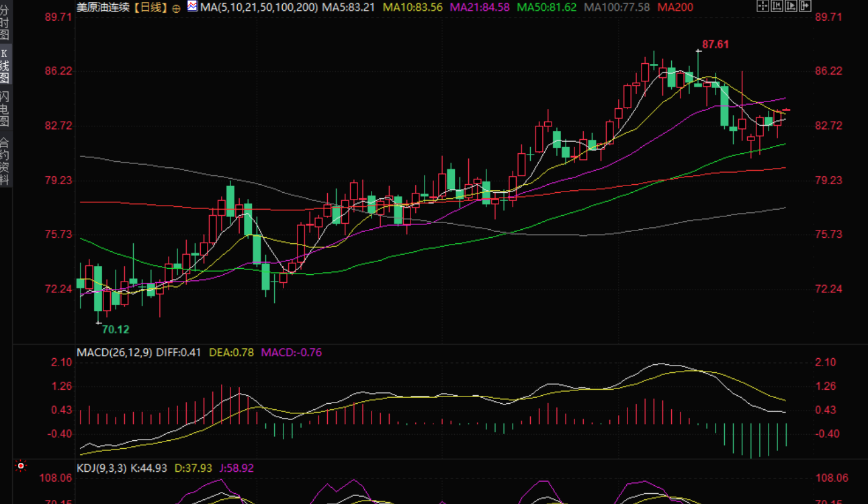Click the green MA50:81.62 legend label
The width and height of the screenshot is (868, 504).
coord(546,7)
